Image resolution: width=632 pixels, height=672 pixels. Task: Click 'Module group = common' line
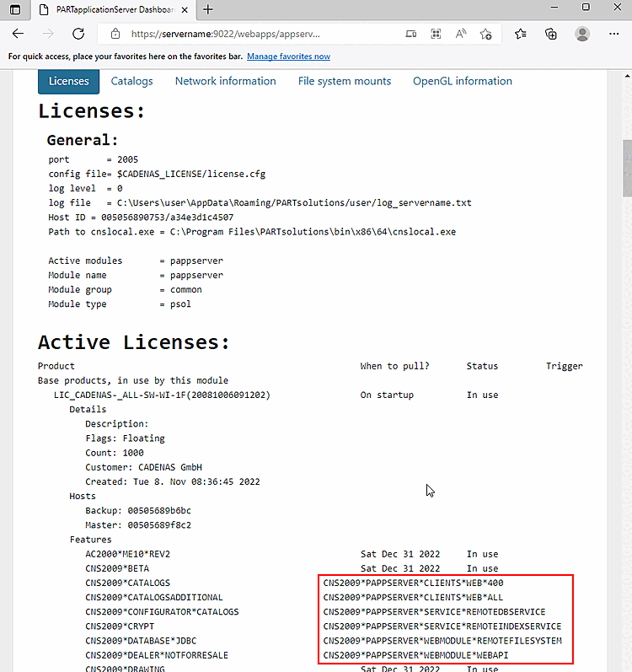coord(125,290)
